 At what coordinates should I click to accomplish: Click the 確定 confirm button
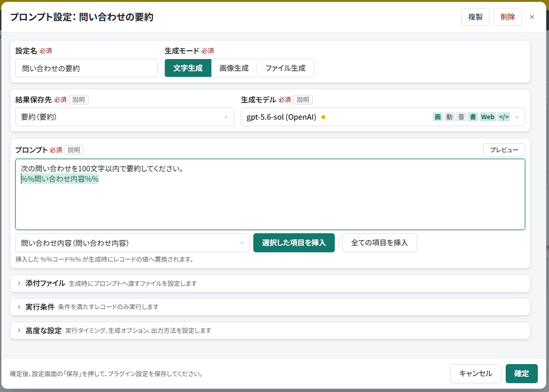pyautogui.click(x=522, y=373)
